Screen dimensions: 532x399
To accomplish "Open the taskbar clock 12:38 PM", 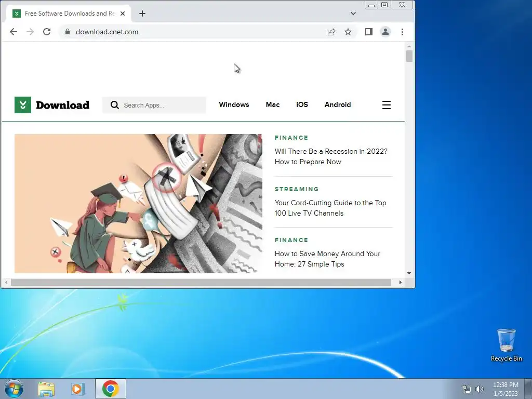I will [506, 389].
